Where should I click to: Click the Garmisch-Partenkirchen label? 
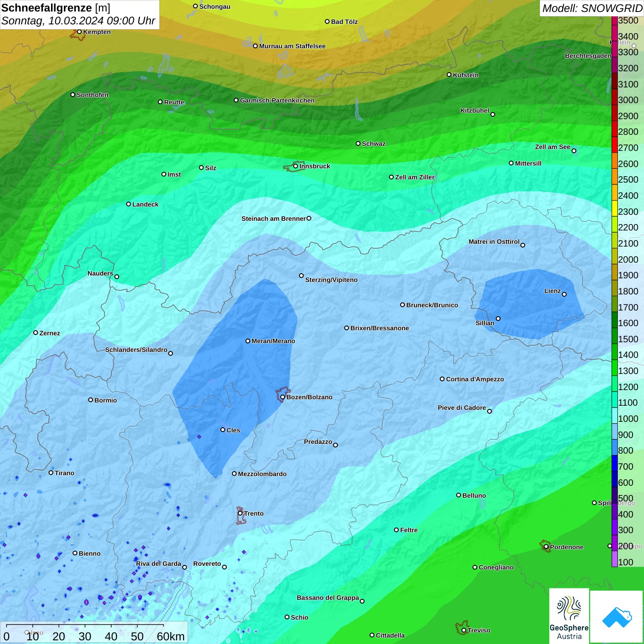[x=277, y=100]
